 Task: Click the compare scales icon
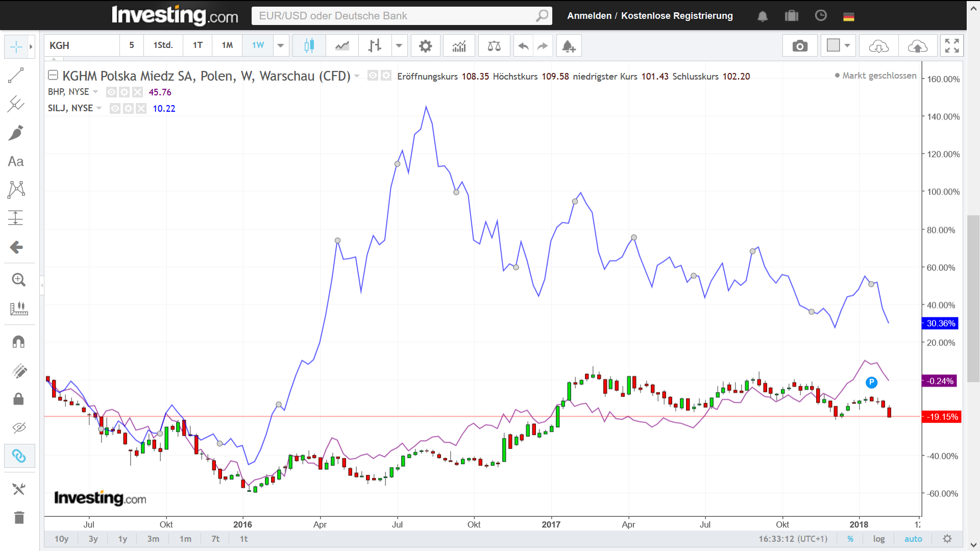[494, 46]
